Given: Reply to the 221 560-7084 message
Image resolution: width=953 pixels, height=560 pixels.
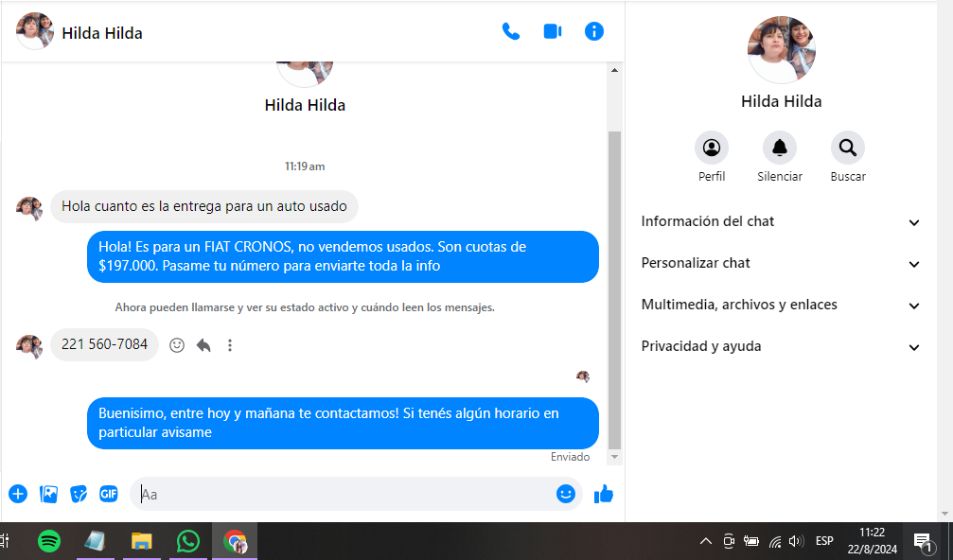Looking at the screenshot, I should (x=203, y=345).
